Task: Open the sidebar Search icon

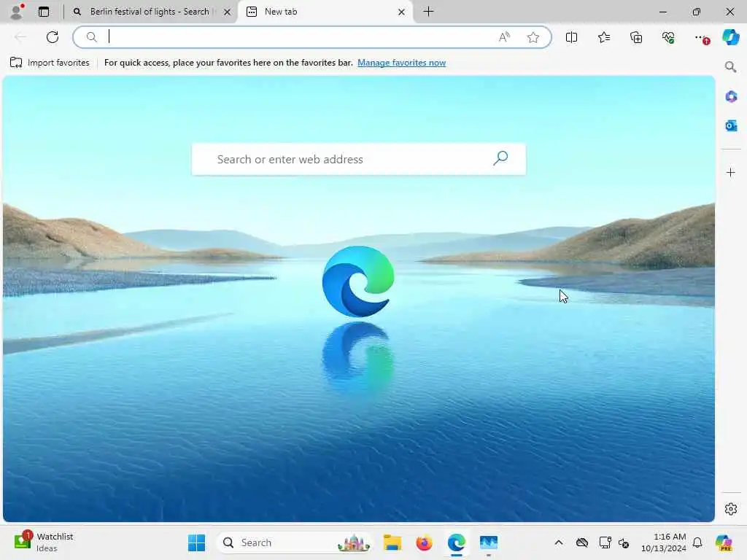Action: tap(730, 67)
